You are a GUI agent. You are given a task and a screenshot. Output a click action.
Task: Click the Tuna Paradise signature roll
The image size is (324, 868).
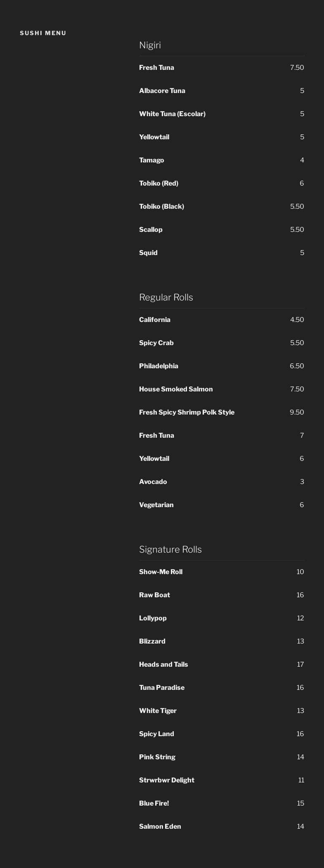click(x=162, y=687)
